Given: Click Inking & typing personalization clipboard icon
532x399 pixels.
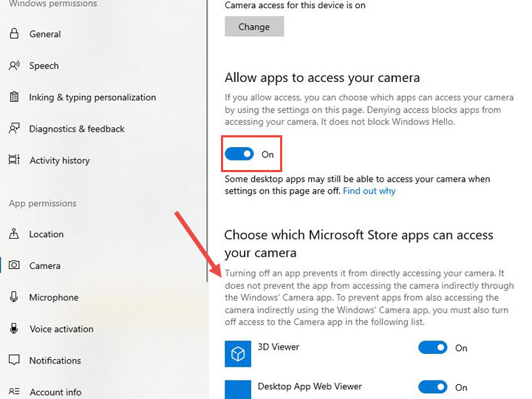Looking at the screenshot, I should pos(14,98).
